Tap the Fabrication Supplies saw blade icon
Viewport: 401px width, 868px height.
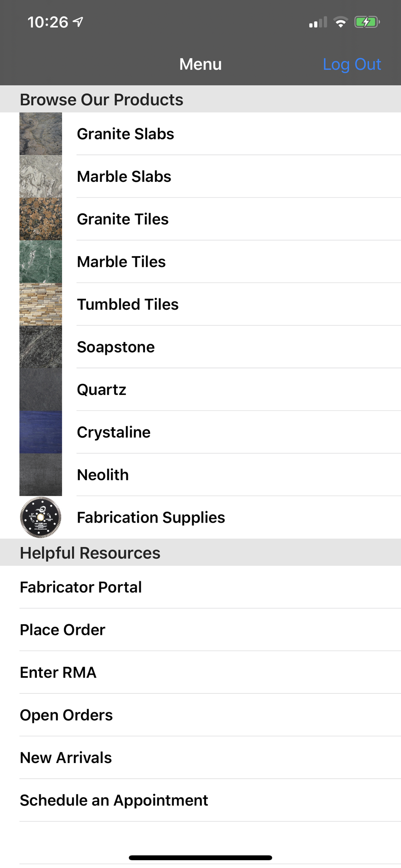[x=41, y=517]
